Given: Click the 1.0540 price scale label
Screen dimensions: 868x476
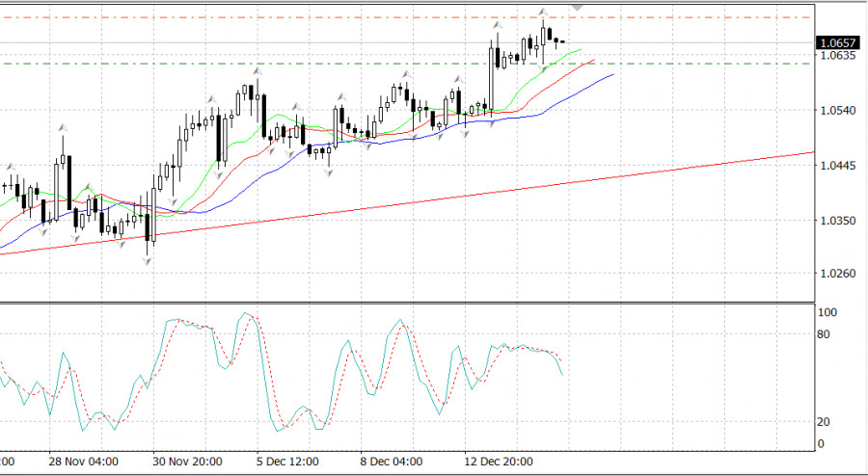Looking at the screenshot, I should [835, 111].
